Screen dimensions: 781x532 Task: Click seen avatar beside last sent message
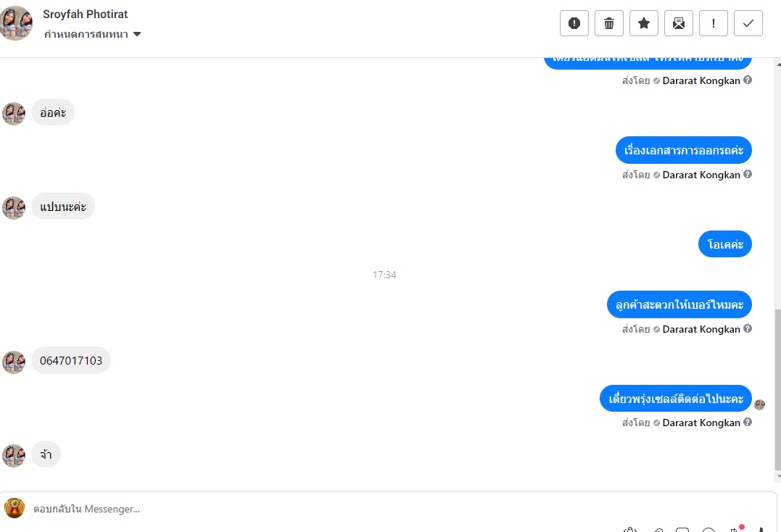point(759,404)
